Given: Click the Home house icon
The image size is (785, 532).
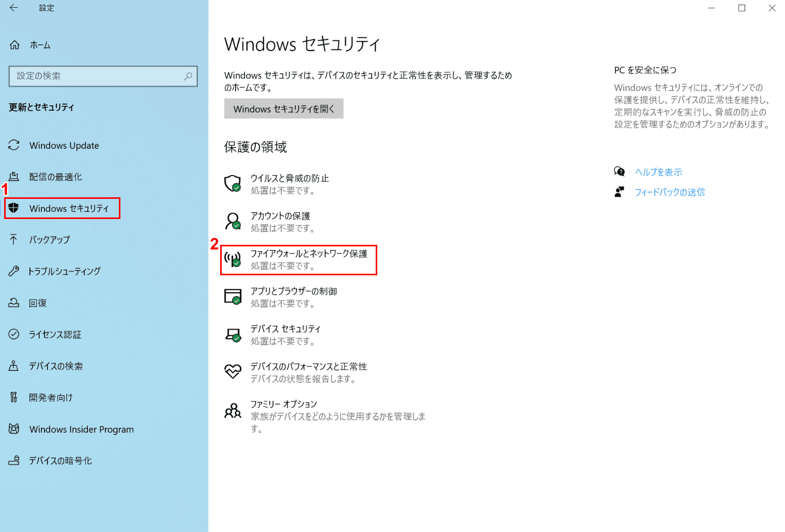Looking at the screenshot, I should 14,45.
